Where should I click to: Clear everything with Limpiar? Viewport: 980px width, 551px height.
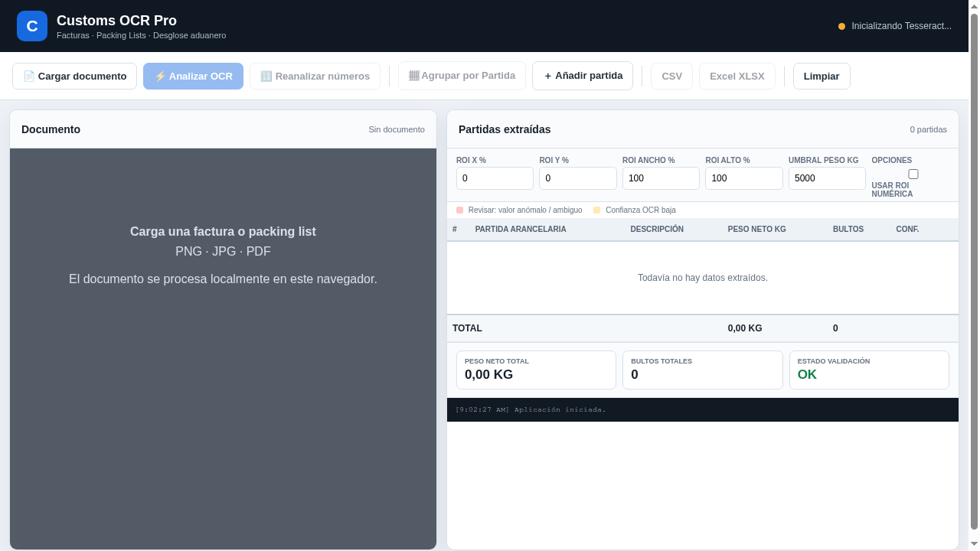(x=822, y=77)
